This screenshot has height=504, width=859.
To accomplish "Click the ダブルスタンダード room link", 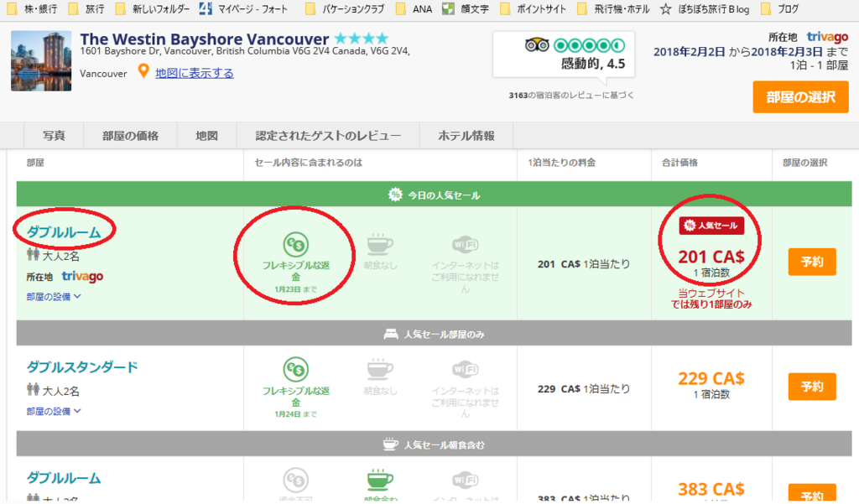I will point(82,367).
